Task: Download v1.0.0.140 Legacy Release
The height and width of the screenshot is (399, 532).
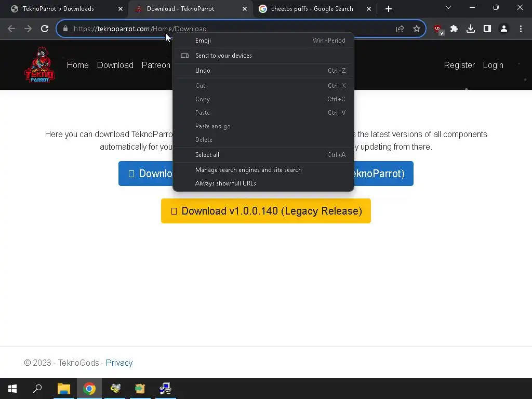Action: click(x=266, y=211)
